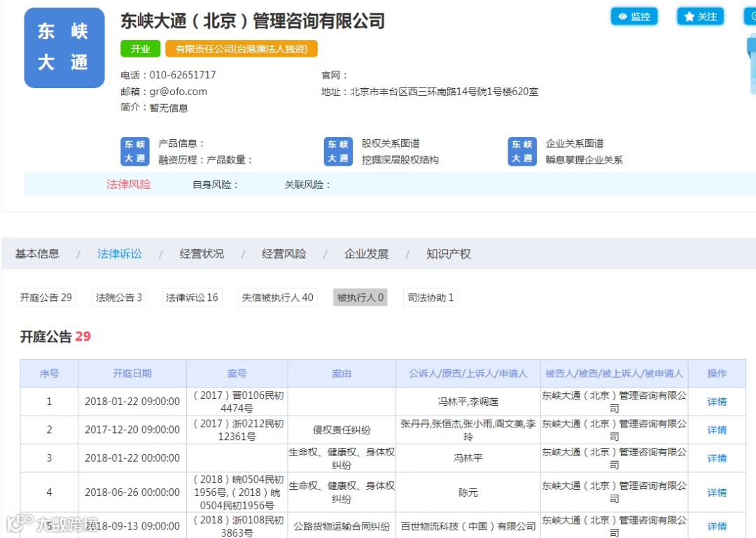The height and width of the screenshot is (538, 756).
Task: Click 序号 column header
Action: pyautogui.click(x=49, y=374)
